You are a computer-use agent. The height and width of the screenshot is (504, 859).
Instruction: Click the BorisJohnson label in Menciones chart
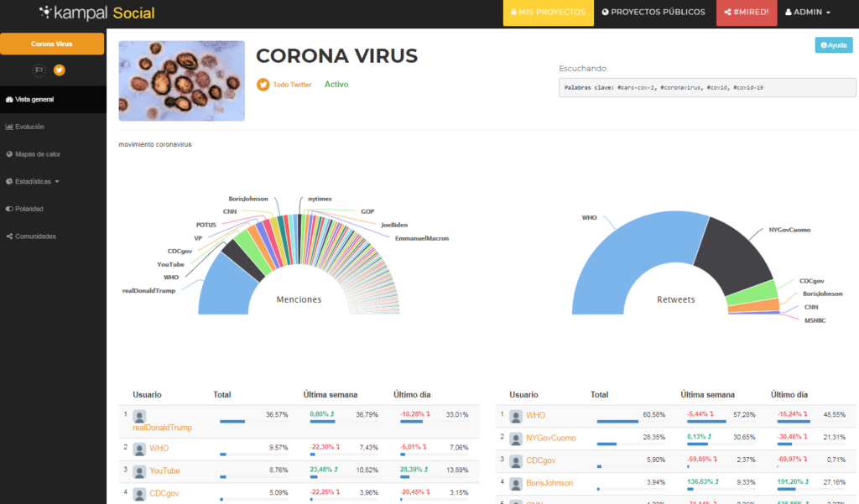[248, 199]
